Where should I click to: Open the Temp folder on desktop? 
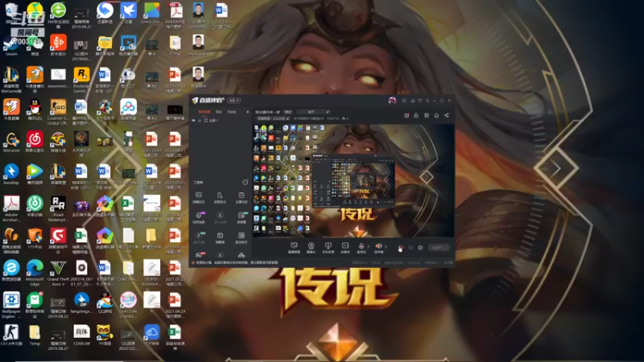pos(35,335)
